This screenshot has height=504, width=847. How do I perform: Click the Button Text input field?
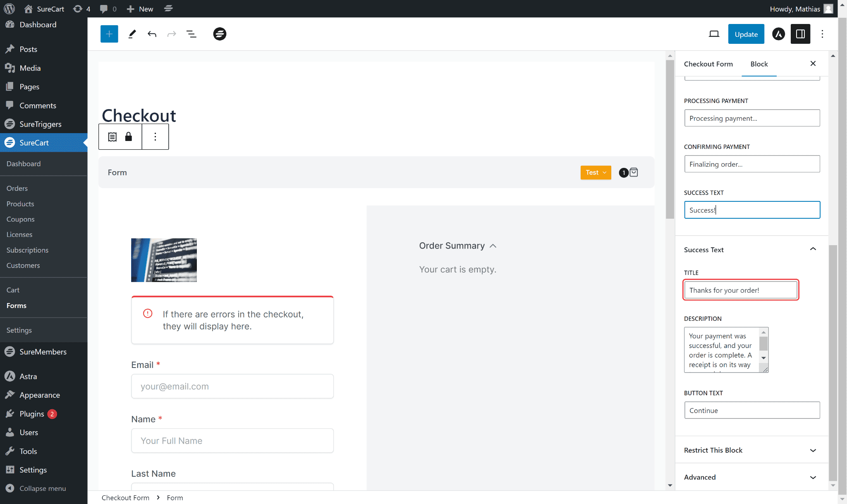point(751,410)
